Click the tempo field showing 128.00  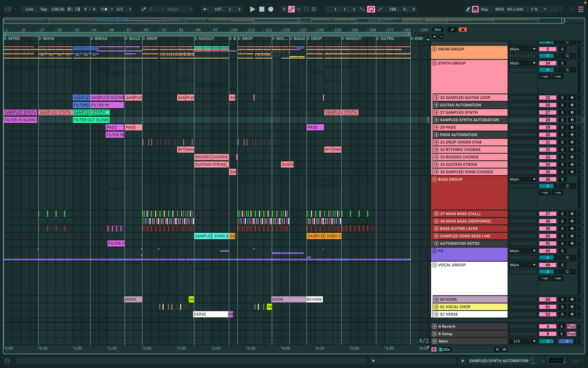coord(58,9)
